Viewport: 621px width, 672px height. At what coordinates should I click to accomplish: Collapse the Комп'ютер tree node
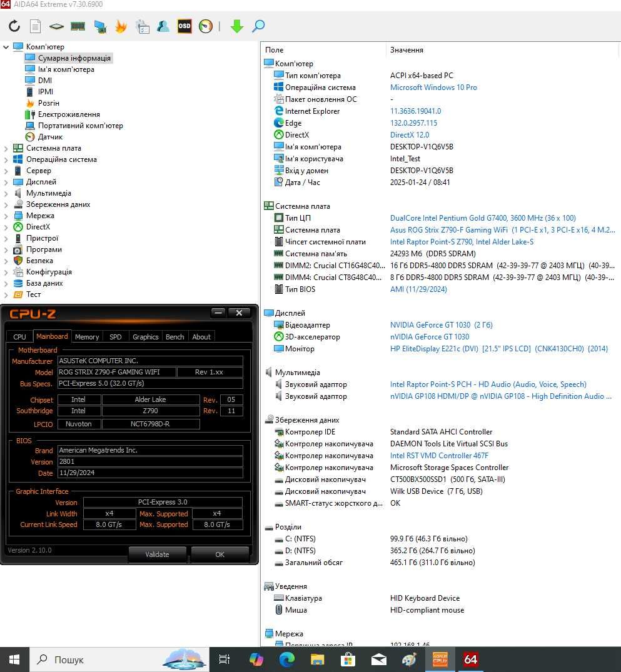pyautogui.click(x=6, y=47)
